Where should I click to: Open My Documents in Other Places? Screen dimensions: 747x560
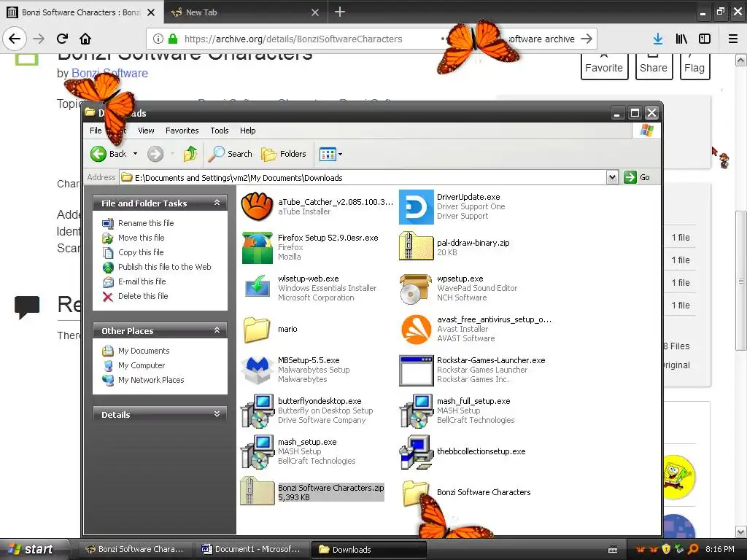pos(144,351)
